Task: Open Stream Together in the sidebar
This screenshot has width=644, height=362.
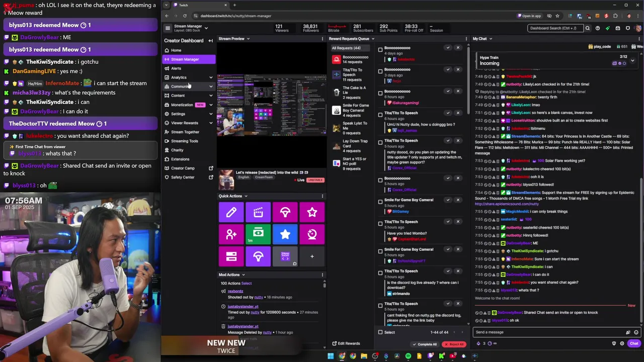Action: coord(190,132)
